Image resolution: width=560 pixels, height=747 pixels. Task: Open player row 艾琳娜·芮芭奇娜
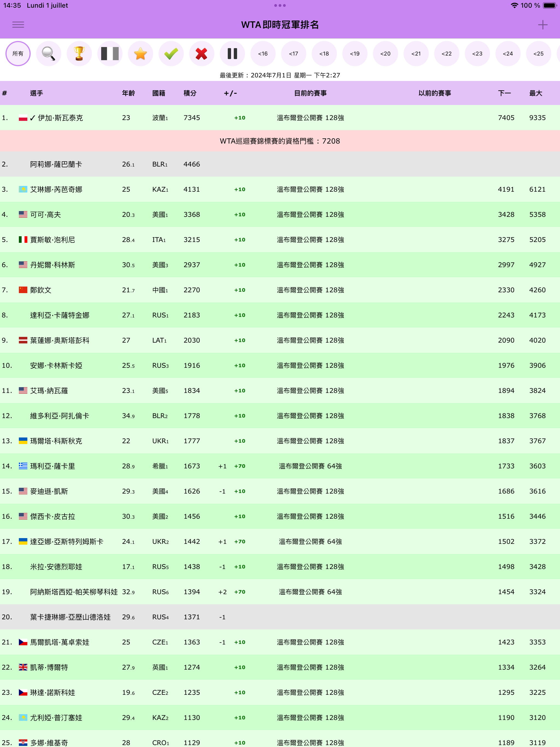tap(280, 189)
